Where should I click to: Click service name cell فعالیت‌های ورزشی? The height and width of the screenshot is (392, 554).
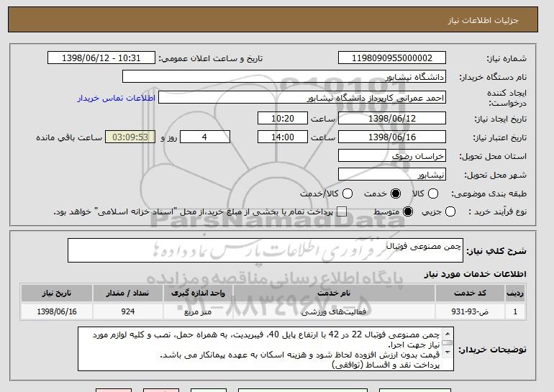pyautogui.click(x=334, y=311)
